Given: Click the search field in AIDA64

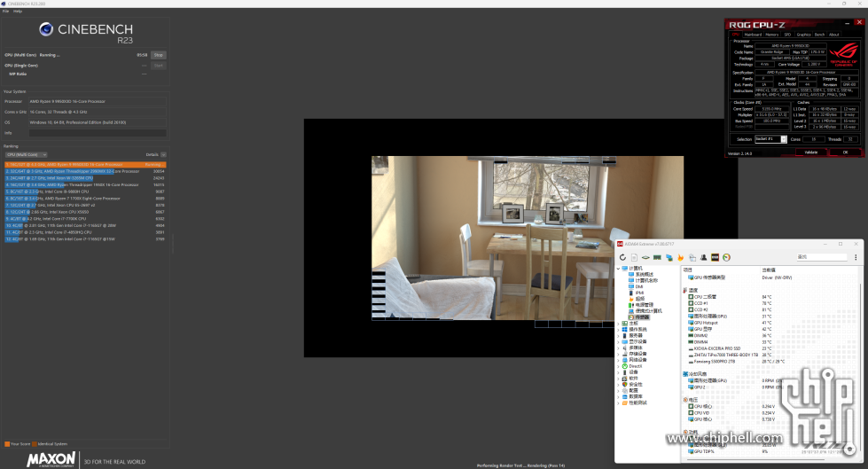Looking at the screenshot, I should pyautogui.click(x=822, y=257).
